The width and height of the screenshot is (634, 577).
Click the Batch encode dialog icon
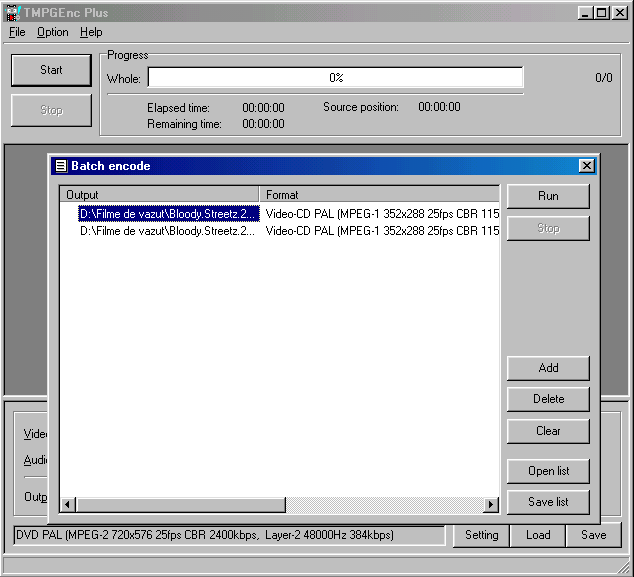(61, 166)
